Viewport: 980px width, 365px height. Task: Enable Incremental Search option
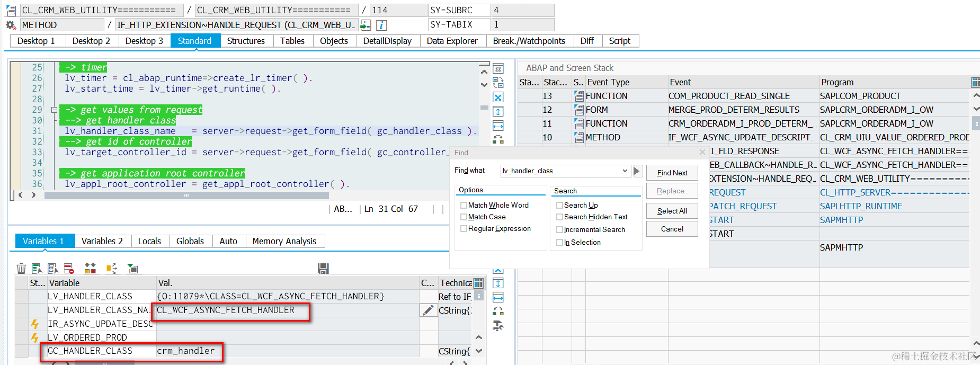559,229
